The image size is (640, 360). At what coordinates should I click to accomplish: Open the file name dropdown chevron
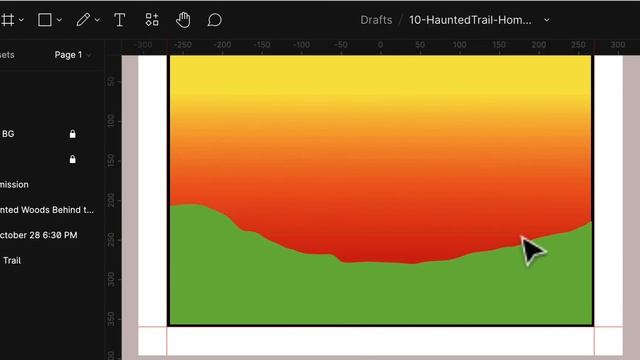[547, 20]
